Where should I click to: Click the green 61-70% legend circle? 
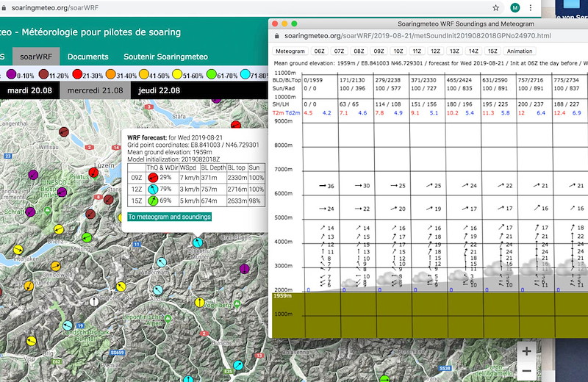click(x=212, y=74)
